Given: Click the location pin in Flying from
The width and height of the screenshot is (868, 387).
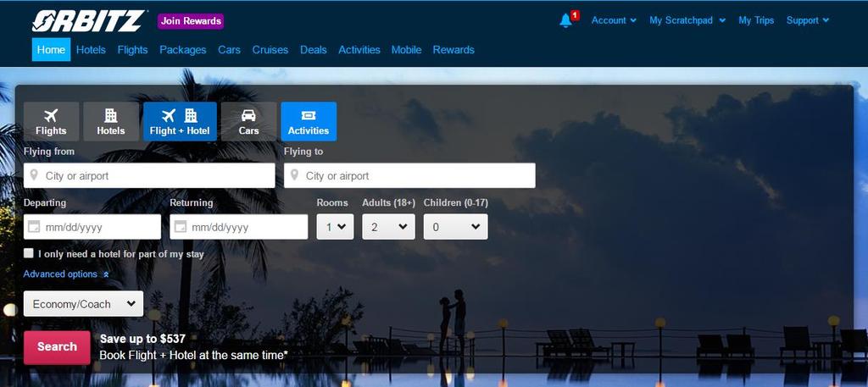Looking at the screenshot, I should coord(34,175).
